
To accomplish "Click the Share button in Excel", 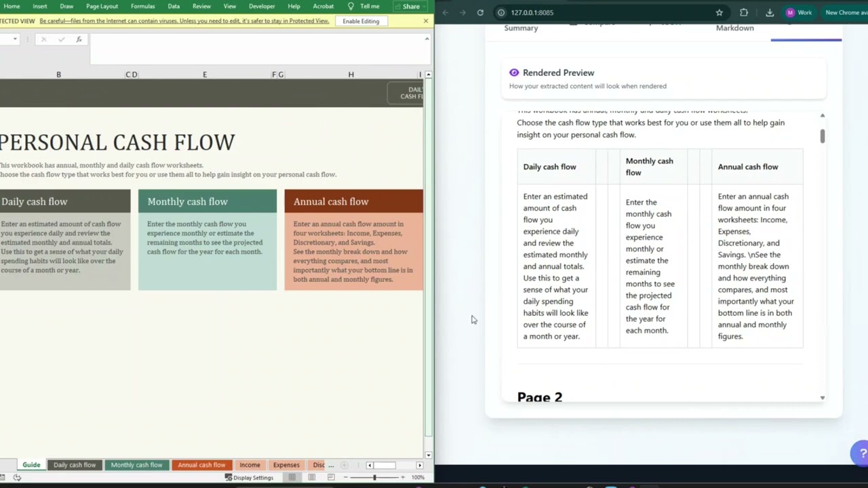I will 411,6.
